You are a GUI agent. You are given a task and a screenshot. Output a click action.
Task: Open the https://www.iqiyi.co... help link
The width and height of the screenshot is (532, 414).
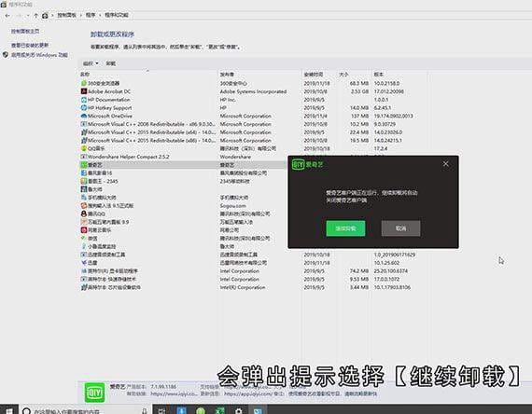(174, 393)
